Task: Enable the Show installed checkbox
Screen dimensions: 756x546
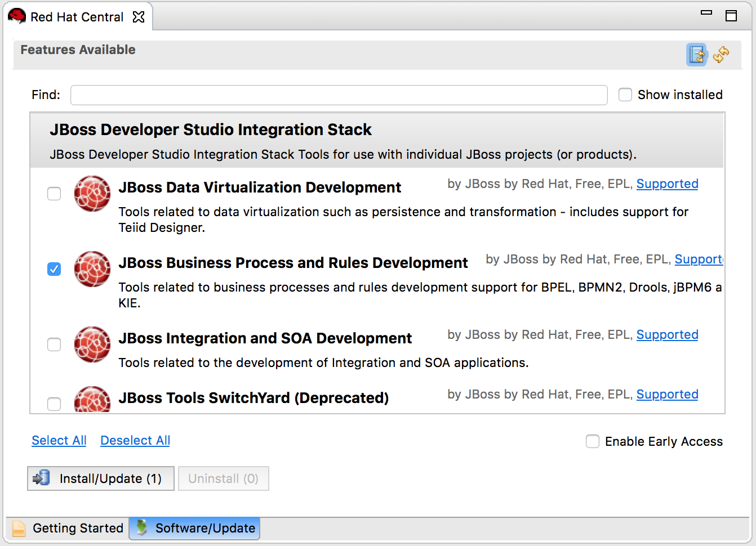Action: pos(625,95)
